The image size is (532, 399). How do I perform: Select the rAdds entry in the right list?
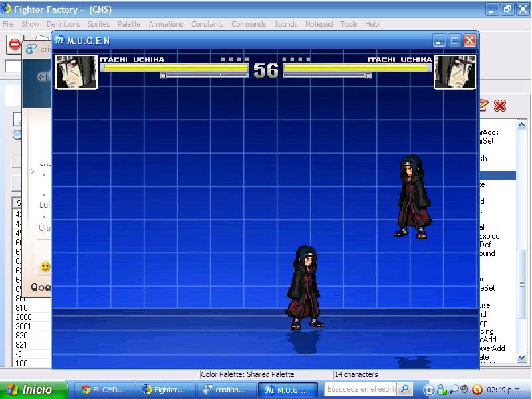(x=489, y=132)
